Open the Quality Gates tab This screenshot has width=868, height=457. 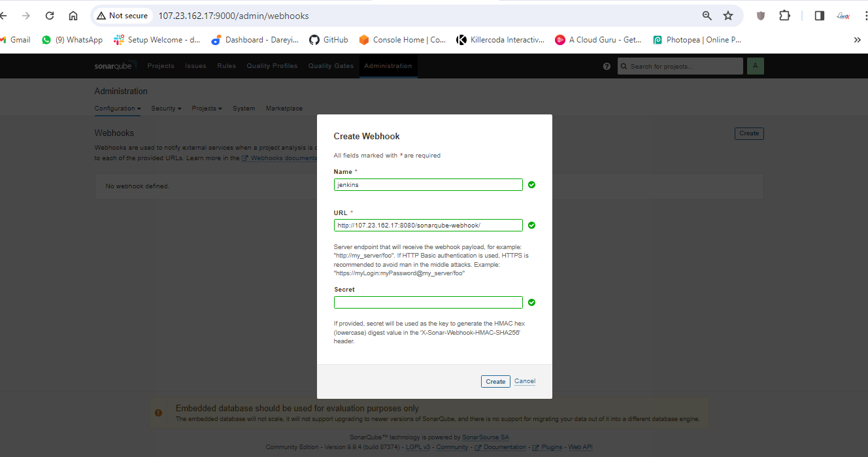click(x=331, y=66)
